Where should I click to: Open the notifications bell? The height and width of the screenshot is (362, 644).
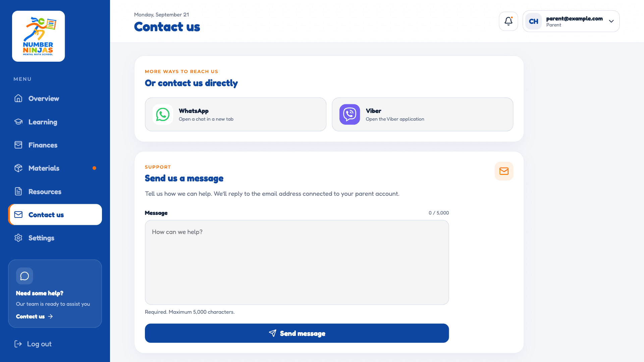point(508,21)
